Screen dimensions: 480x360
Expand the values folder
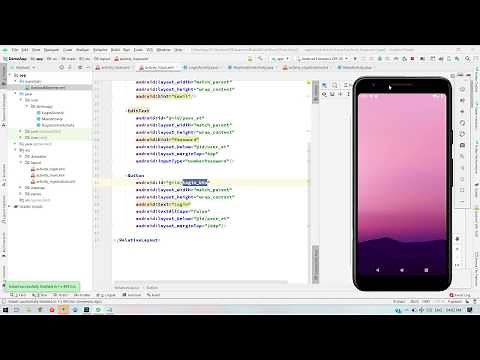21,194
